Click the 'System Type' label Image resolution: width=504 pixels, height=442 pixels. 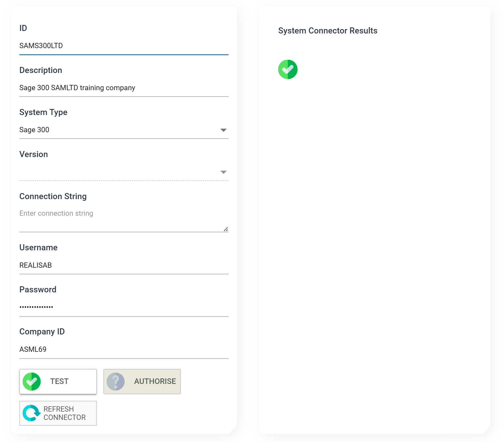pos(43,112)
